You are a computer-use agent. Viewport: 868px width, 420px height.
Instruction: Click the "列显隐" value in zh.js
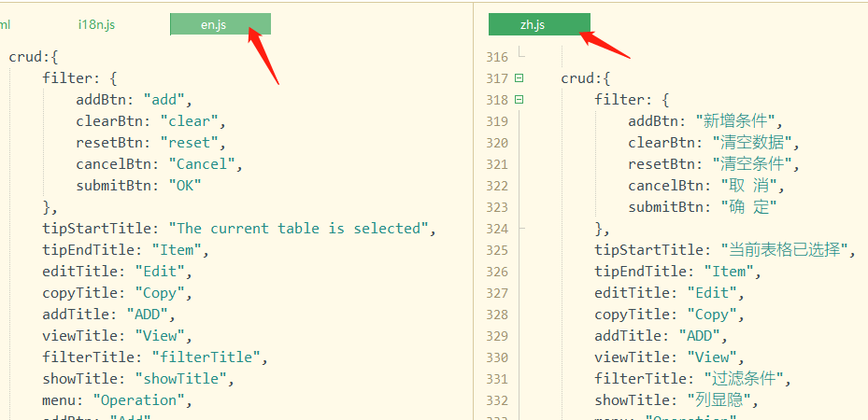tap(719, 400)
